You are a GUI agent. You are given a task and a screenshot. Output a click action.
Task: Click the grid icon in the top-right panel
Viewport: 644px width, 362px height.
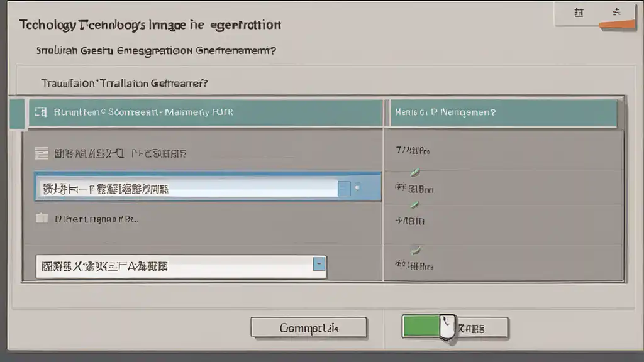click(x=579, y=11)
